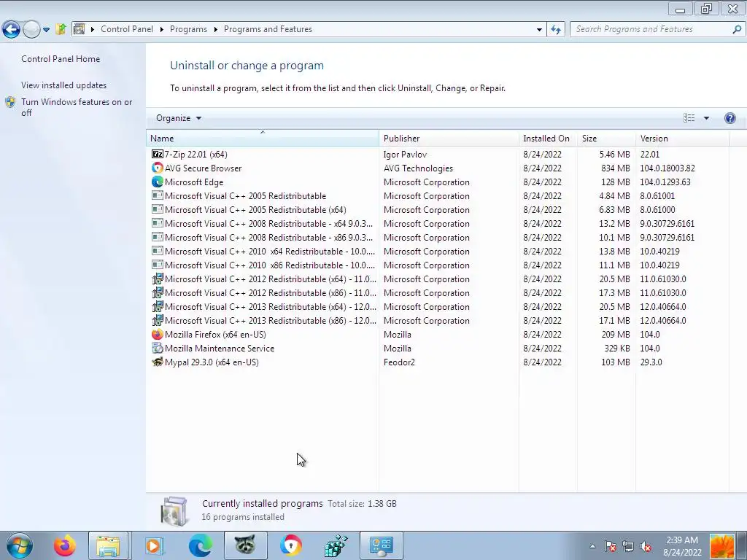Expand the Control Panel breadcrumb arrow
The image size is (747, 560).
point(161,29)
